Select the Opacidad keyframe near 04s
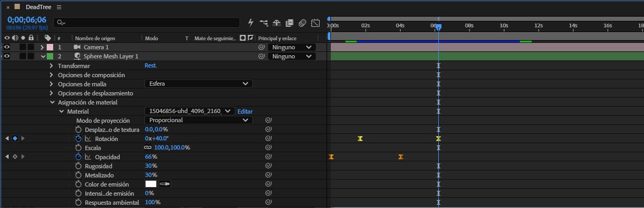Screen dimensions: 644x208 point(401,157)
